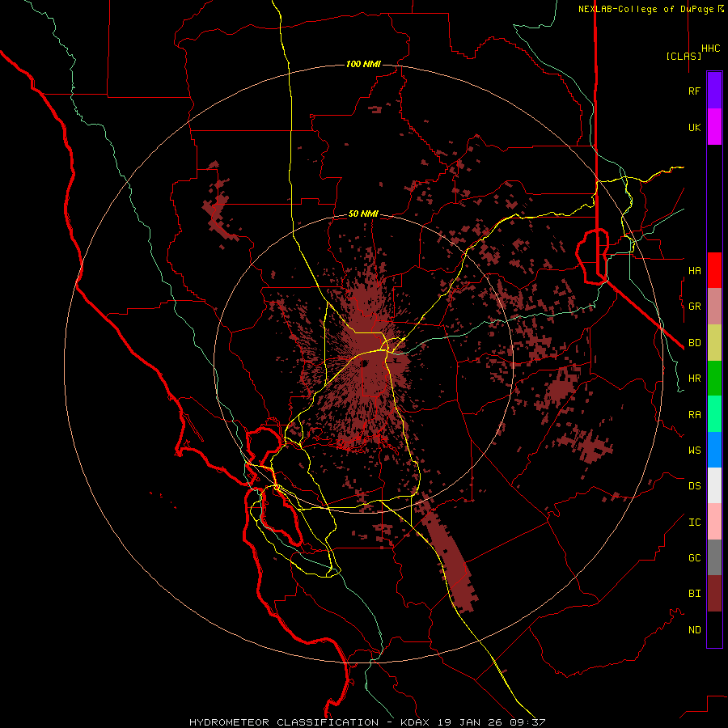Click the GR legend label

click(694, 307)
